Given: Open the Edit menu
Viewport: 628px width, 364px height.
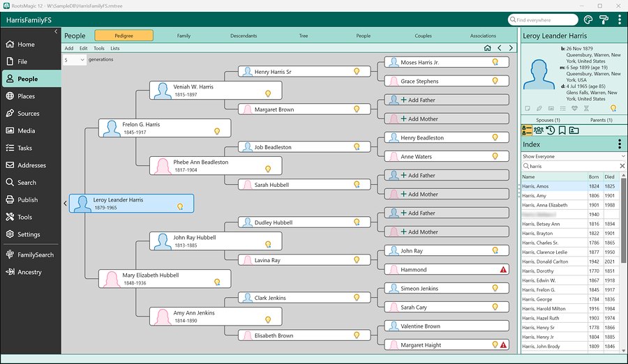Looking at the screenshot, I should [x=83, y=48].
